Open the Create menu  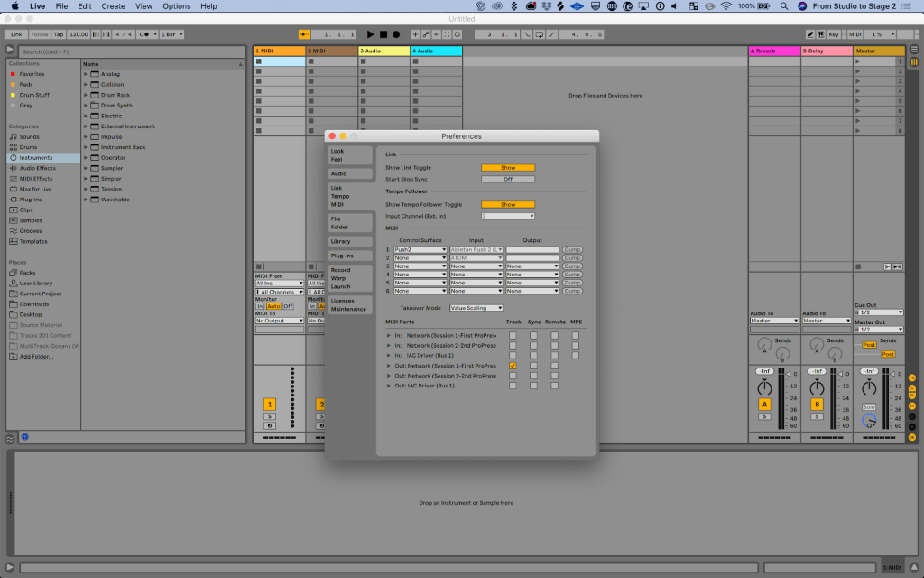pyautogui.click(x=113, y=6)
